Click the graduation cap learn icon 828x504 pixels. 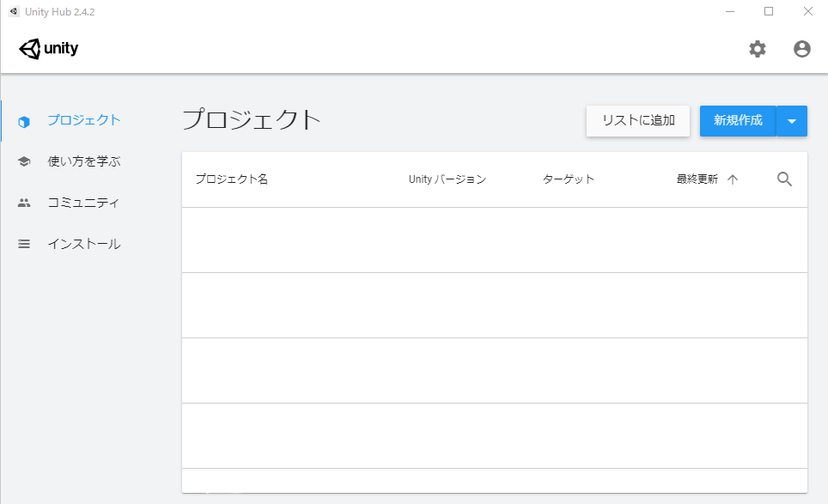(x=24, y=161)
